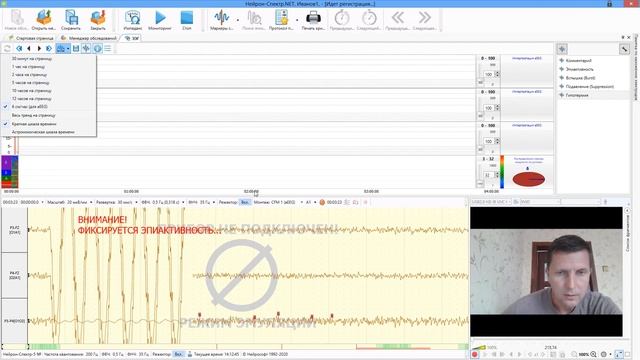The height and width of the screenshot is (360, 640).
Task: Toggle the pin icon on trend panel
Action: (623, 38)
